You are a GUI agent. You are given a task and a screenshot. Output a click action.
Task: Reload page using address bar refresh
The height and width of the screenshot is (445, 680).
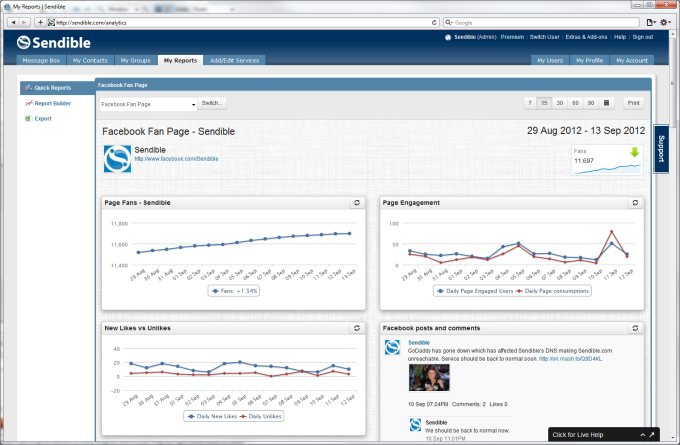coord(434,23)
